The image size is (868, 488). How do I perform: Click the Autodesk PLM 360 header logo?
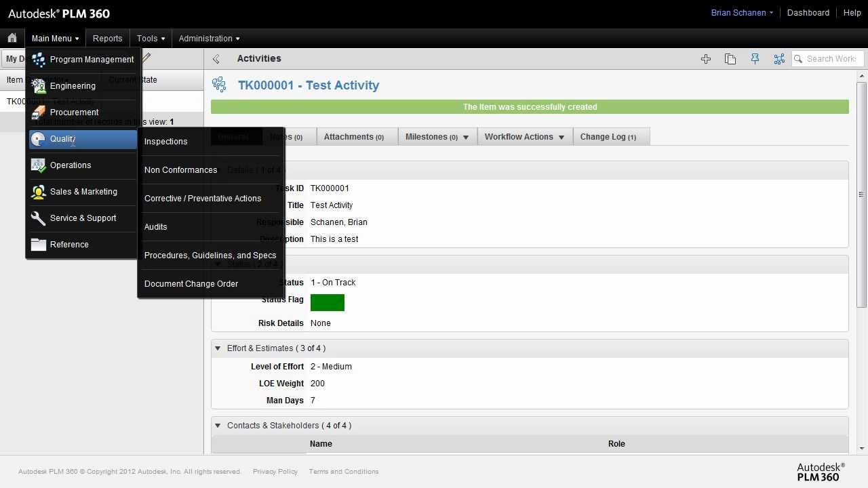click(x=59, y=14)
